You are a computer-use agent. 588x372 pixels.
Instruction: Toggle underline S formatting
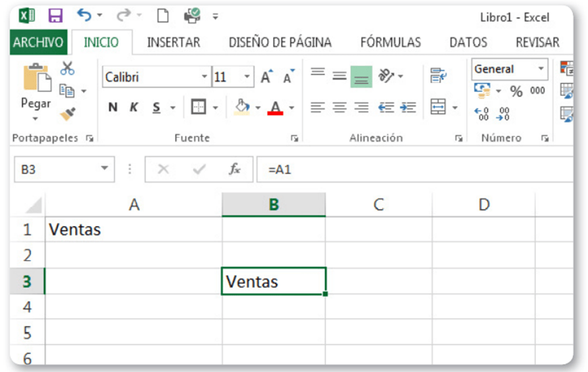point(157,108)
